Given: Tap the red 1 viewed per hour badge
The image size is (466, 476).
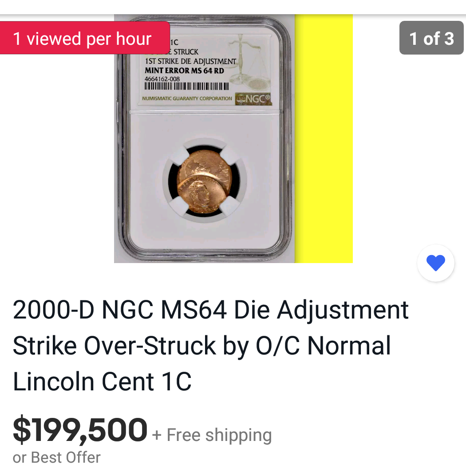Looking at the screenshot, I should tap(84, 38).
